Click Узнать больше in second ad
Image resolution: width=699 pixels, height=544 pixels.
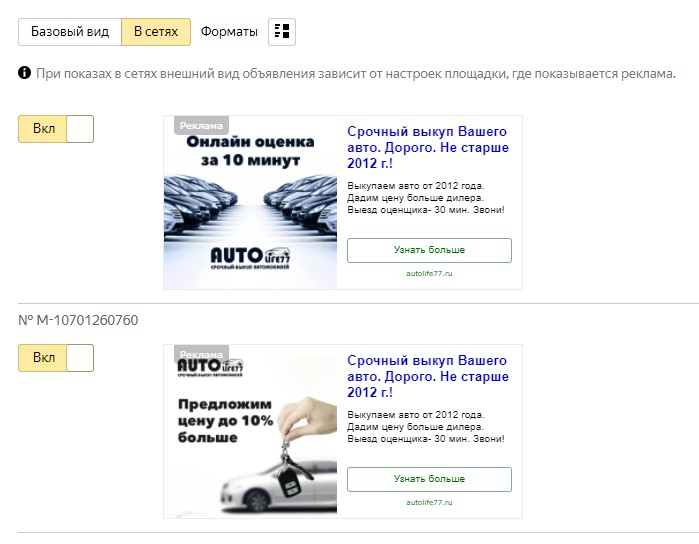tap(429, 479)
